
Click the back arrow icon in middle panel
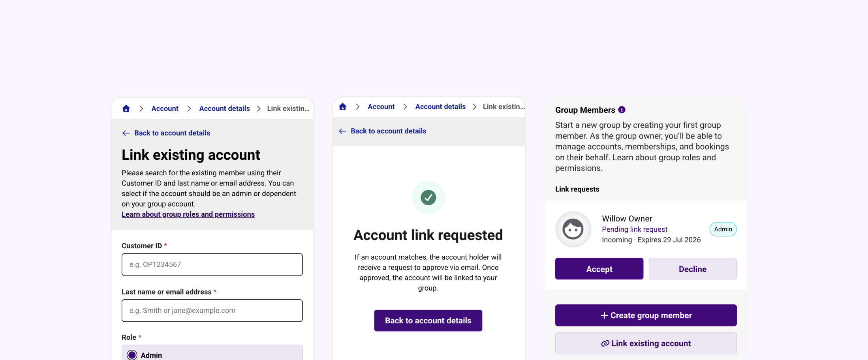coord(342,131)
